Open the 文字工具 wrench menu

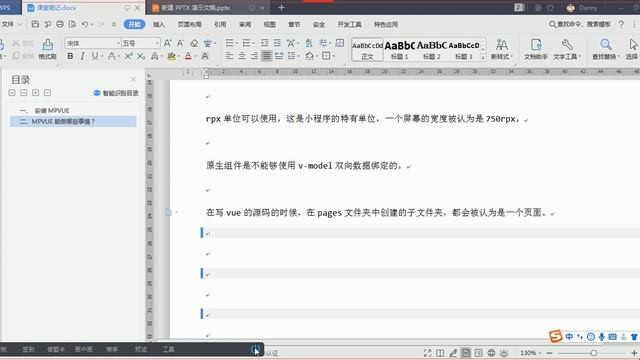[x=567, y=49]
